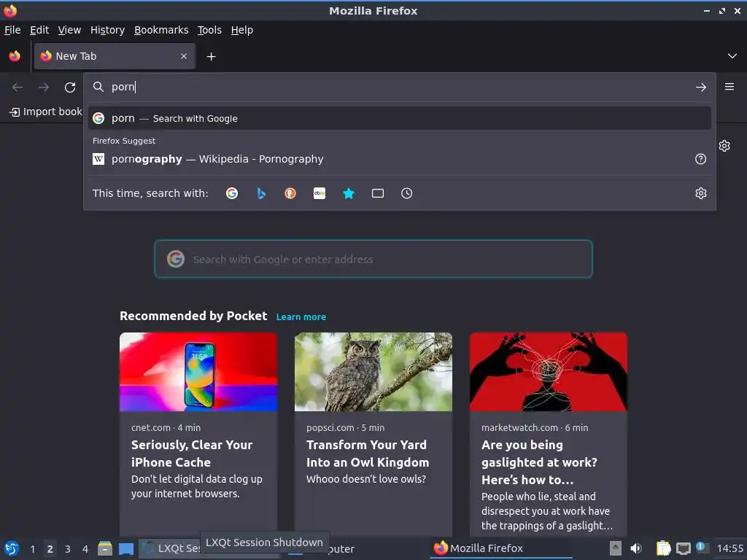Open the owl article thumbnail
Screen dimensions: 747x560
click(373, 372)
